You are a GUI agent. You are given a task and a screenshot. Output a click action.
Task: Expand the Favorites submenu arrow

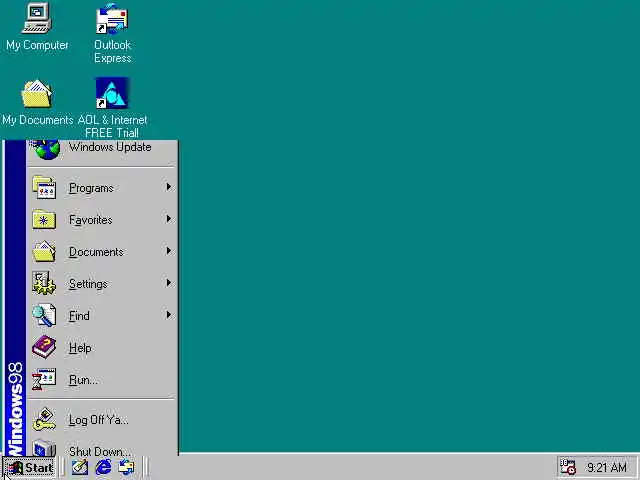(169, 219)
